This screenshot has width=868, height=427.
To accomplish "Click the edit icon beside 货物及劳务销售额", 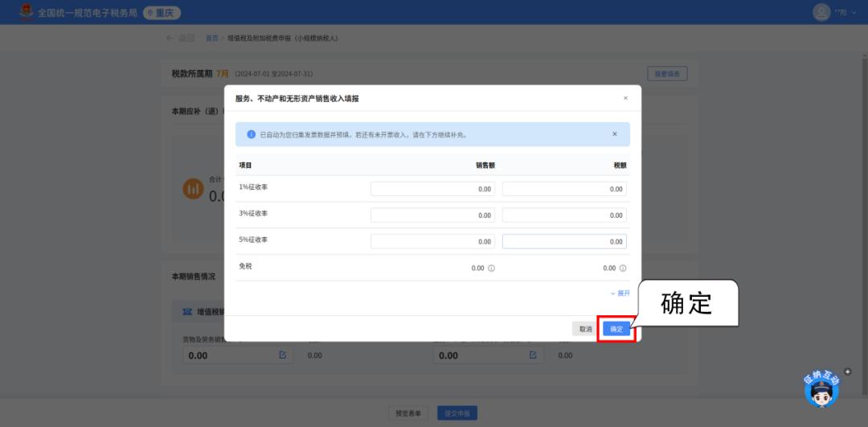I will click(x=282, y=355).
